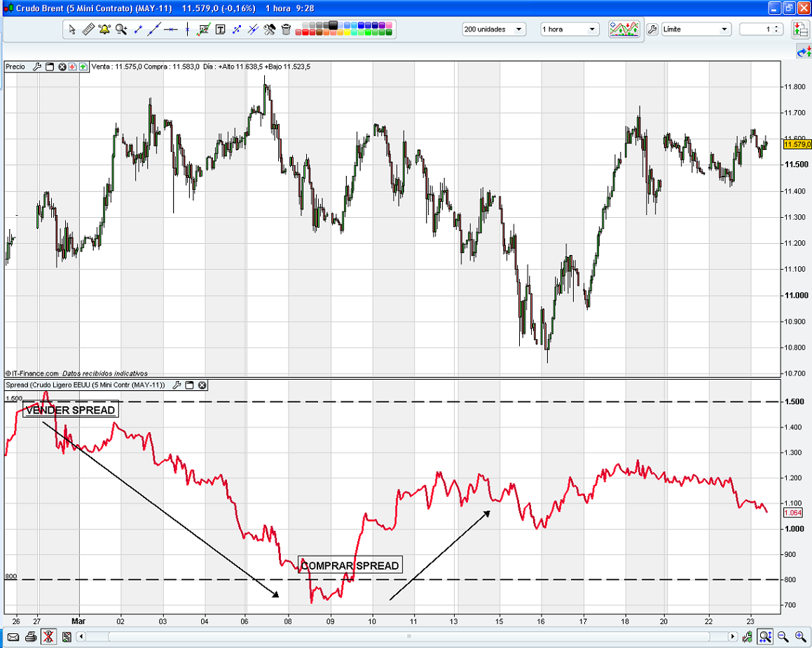
Task: Open the indicators chart icon
Action: click(x=624, y=29)
